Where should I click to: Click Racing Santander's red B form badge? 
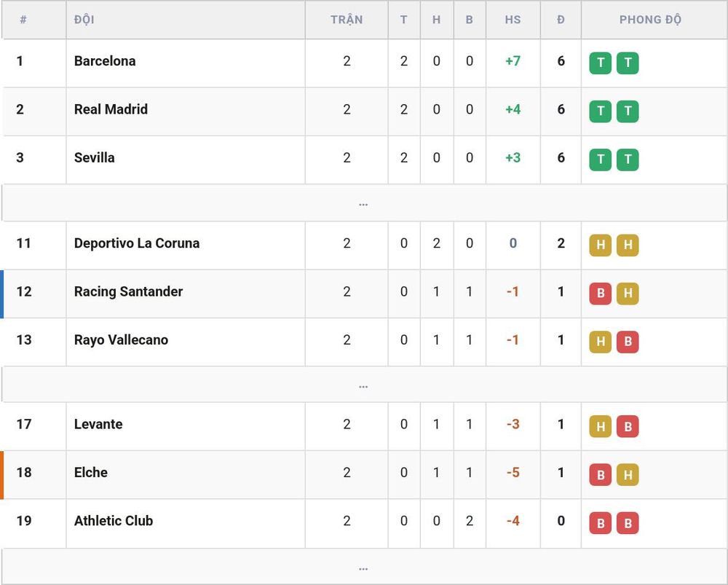[601, 293]
